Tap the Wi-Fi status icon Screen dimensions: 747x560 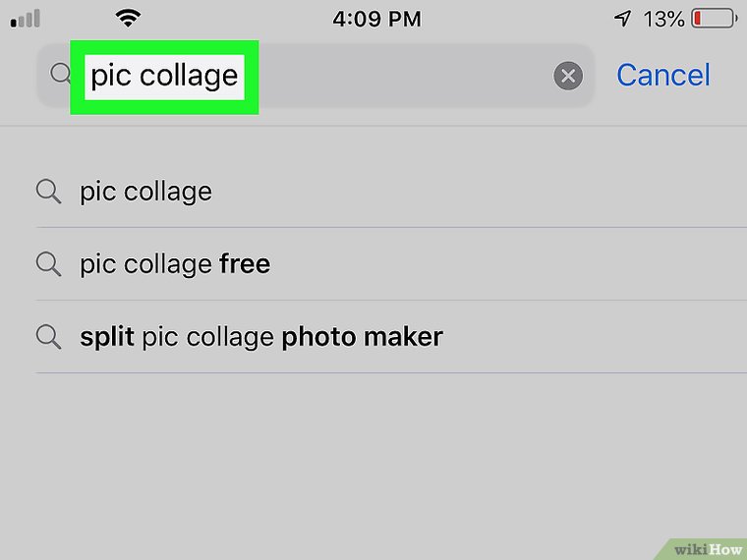pyautogui.click(x=127, y=18)
